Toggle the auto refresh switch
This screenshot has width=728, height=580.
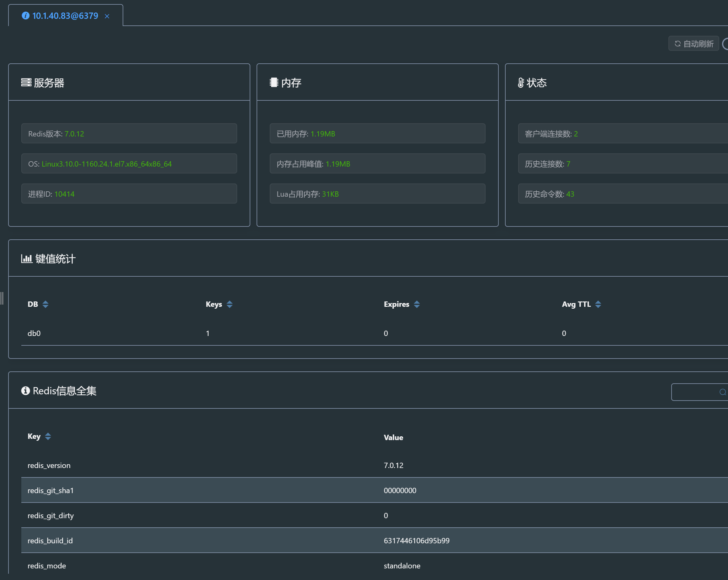coord(725,44)
